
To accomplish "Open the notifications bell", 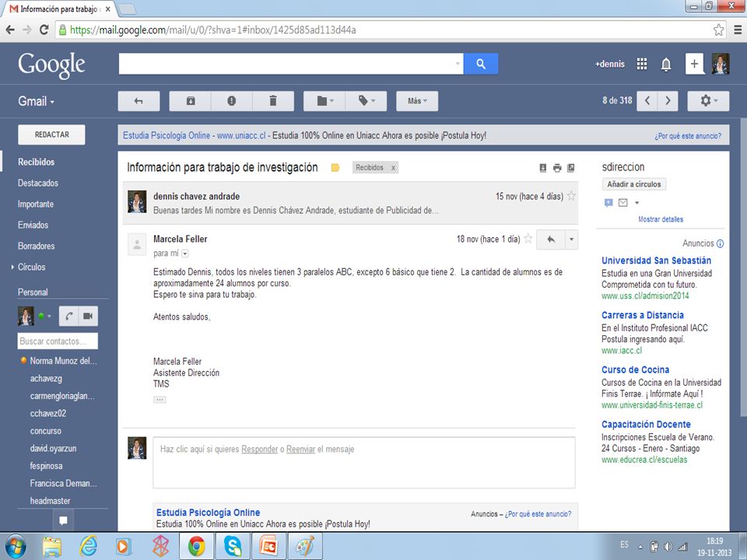I will (666, 65).
